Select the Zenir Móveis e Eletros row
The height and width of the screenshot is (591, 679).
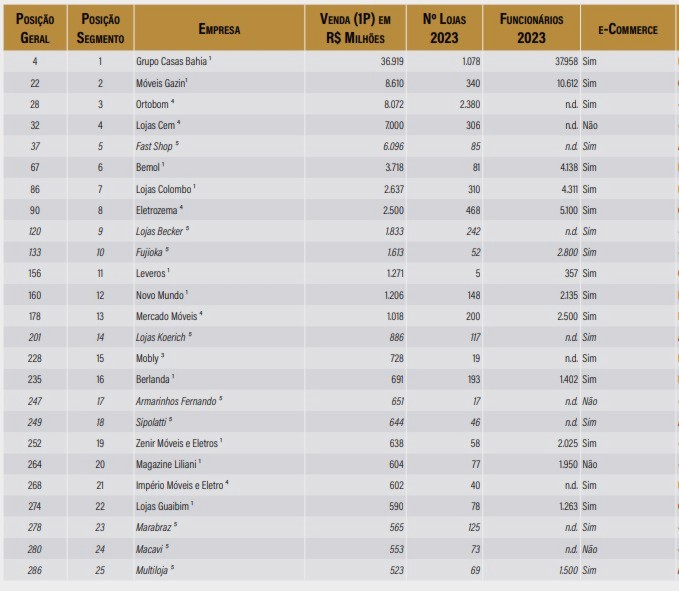pyautogui.click(x=178, y=442)
